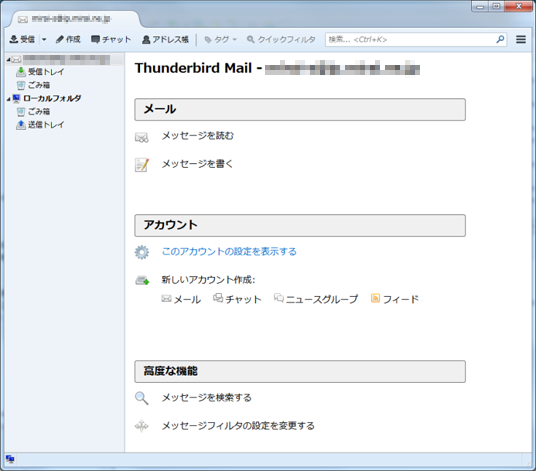Open the チャット toolbar button

[x=111, y=39]
